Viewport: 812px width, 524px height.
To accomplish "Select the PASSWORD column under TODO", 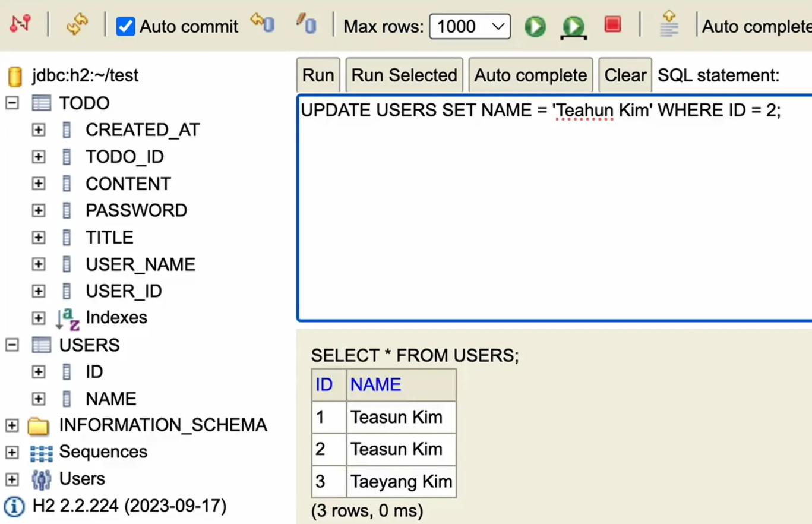I will click(x=136, y=210).
